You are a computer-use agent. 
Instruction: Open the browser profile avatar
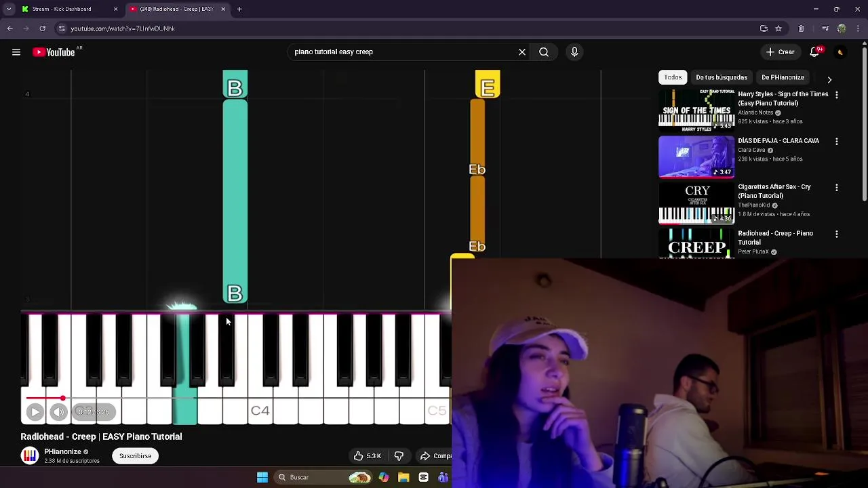(842, 28)
